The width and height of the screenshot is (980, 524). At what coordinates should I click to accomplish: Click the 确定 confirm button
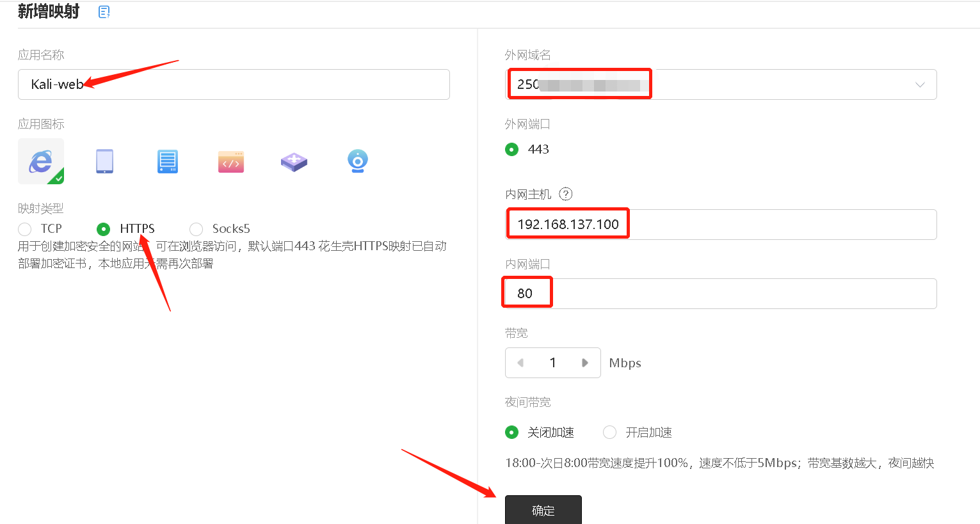[543, 510]
